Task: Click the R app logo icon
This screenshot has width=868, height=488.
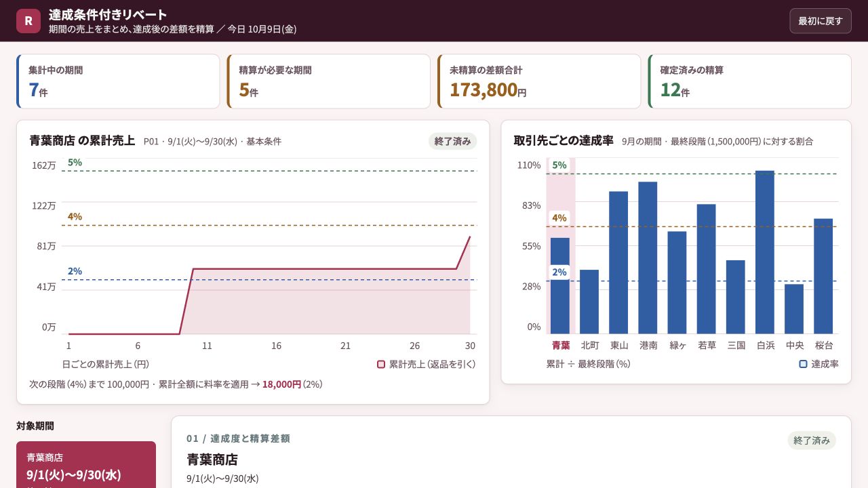Action: click(28, 21)
